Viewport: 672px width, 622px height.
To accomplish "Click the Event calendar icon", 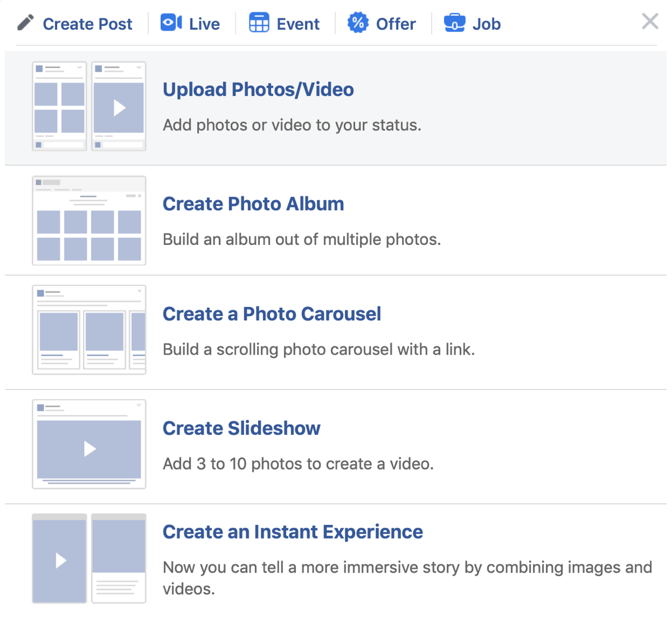I will (259, 23).
